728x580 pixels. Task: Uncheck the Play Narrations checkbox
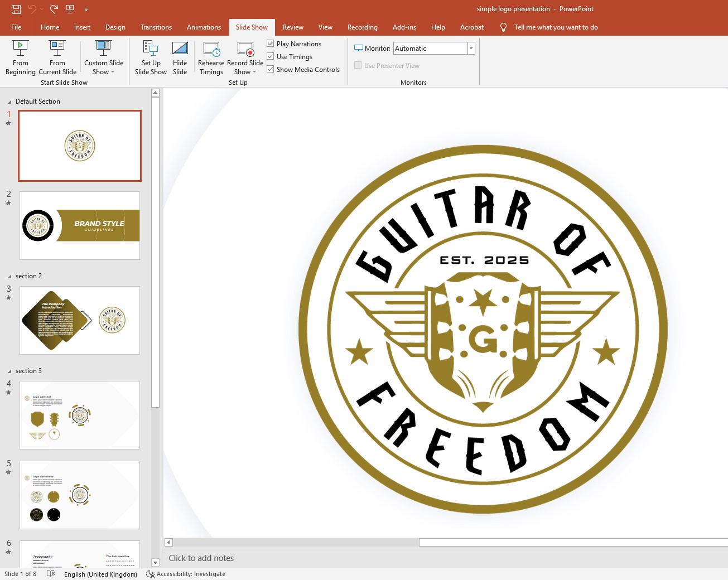click(270, 43)
